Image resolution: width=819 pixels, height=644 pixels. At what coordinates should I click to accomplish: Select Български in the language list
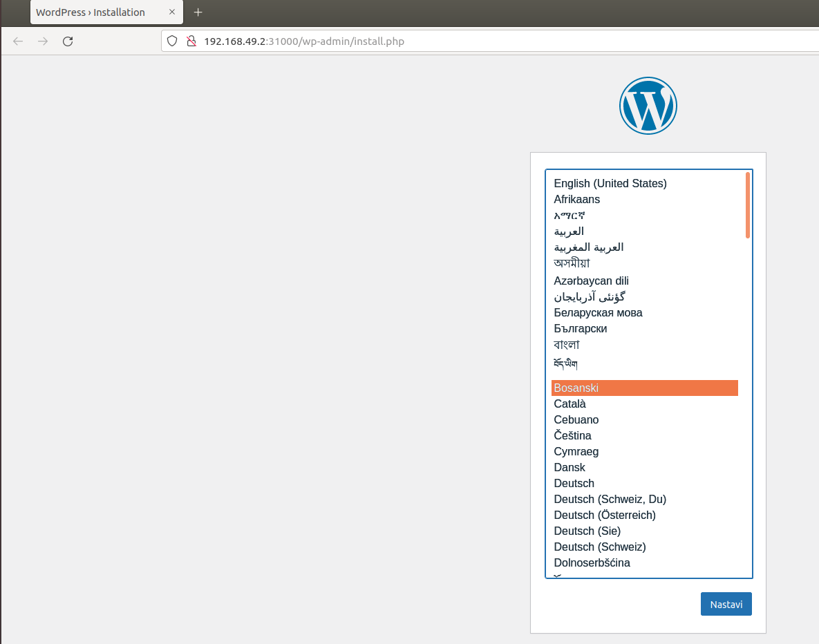645,328
